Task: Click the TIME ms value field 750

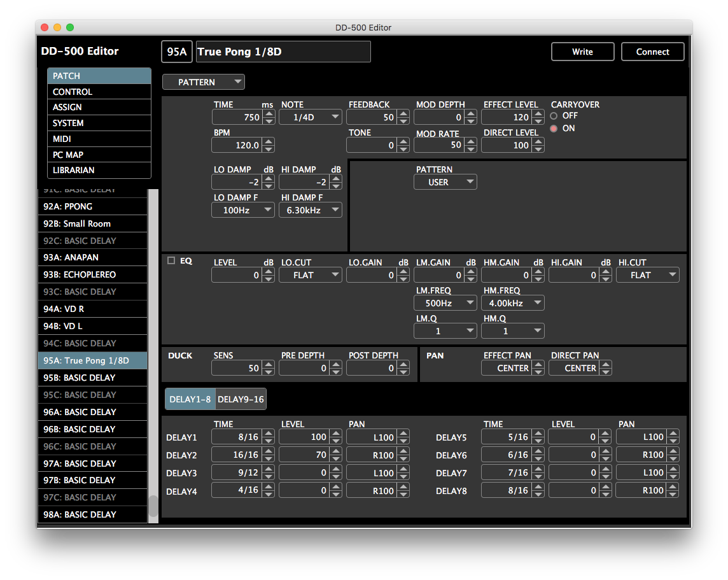Action: 237,117
